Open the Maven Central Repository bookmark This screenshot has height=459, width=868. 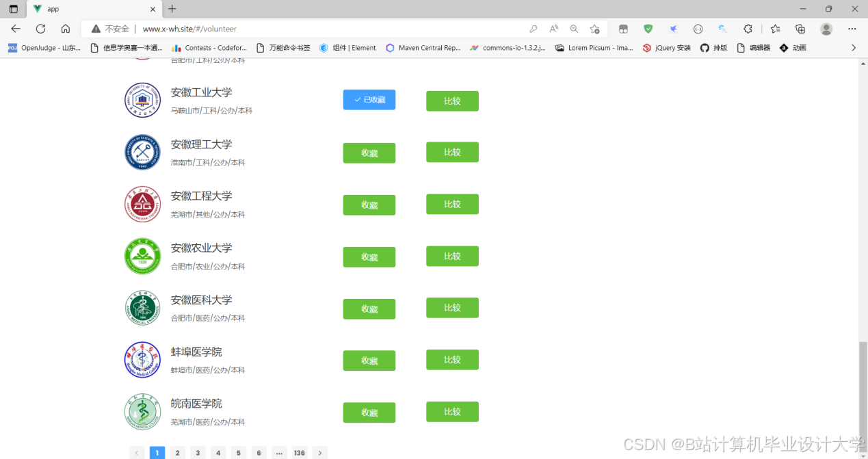click(x=423, y=48)
